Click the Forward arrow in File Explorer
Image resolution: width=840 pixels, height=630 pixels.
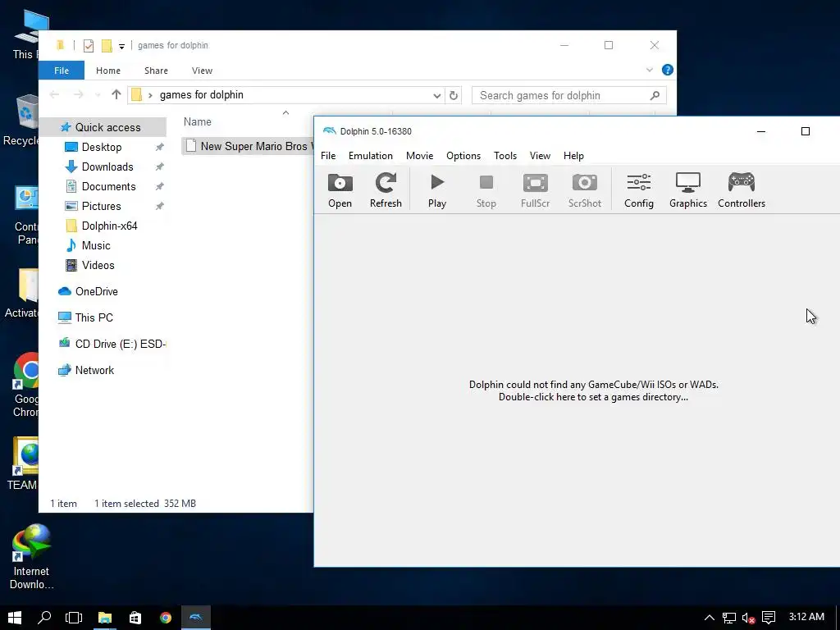point(78,95)
